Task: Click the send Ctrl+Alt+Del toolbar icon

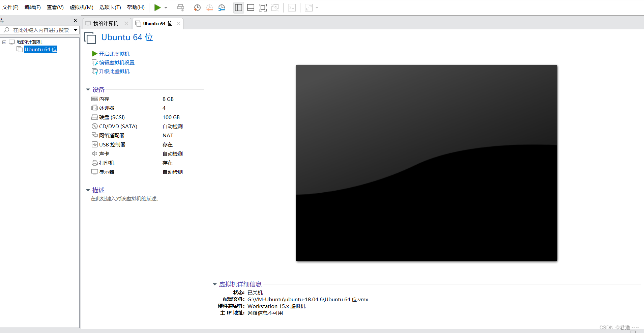Action: coord(181,7)
